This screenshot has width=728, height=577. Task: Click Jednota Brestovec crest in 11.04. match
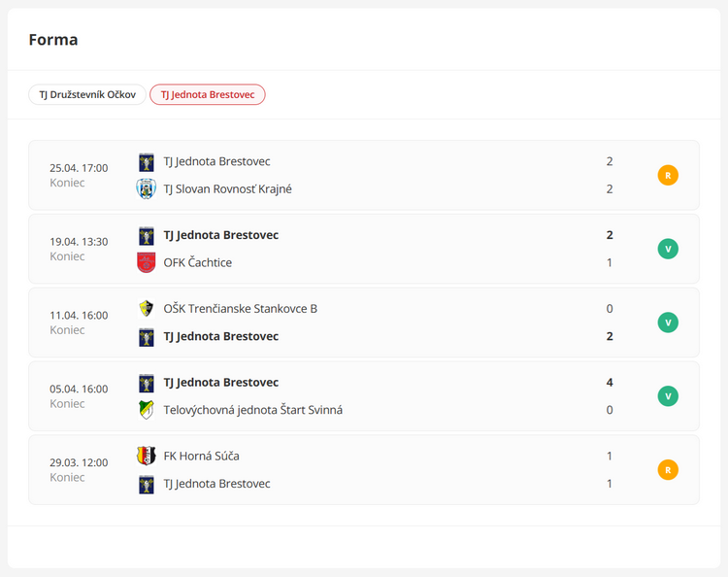pyautogui.click(x=147, y=337)
